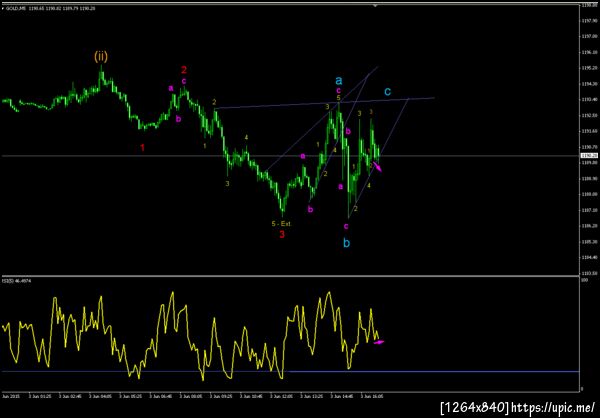This screenshot has width=600, height=418.
Task: Select the yellow '2' label at trendline start
Action: (214, 102)
